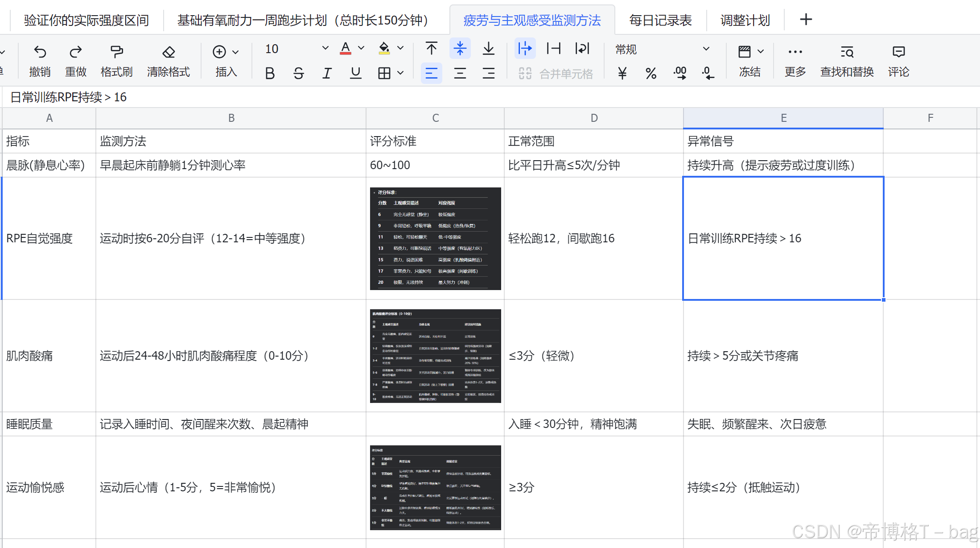Open the font size dropdown

pyautogui.click(x=325, y=49)
